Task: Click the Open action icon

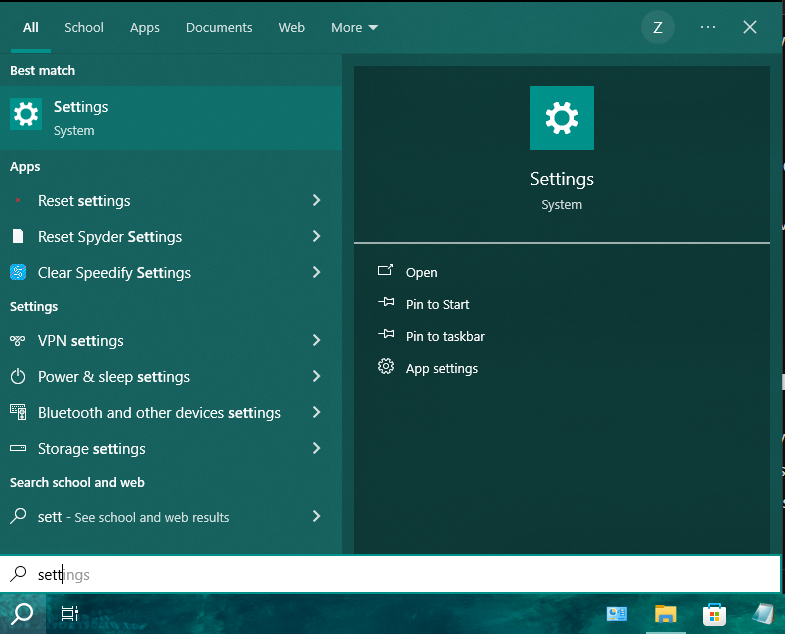Action: point(385,270)
